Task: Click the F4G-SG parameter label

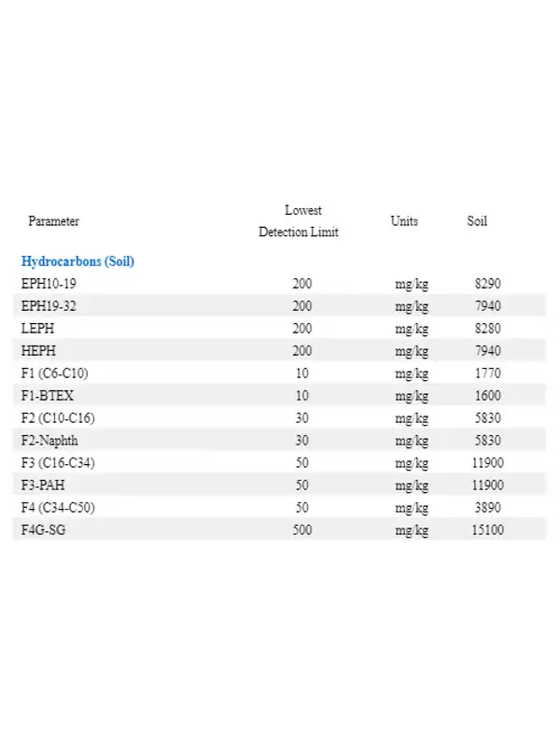Action: point(46,530)
